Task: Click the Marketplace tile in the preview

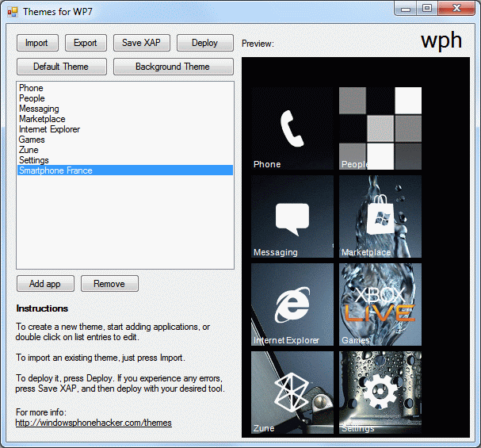Action: 380,216
